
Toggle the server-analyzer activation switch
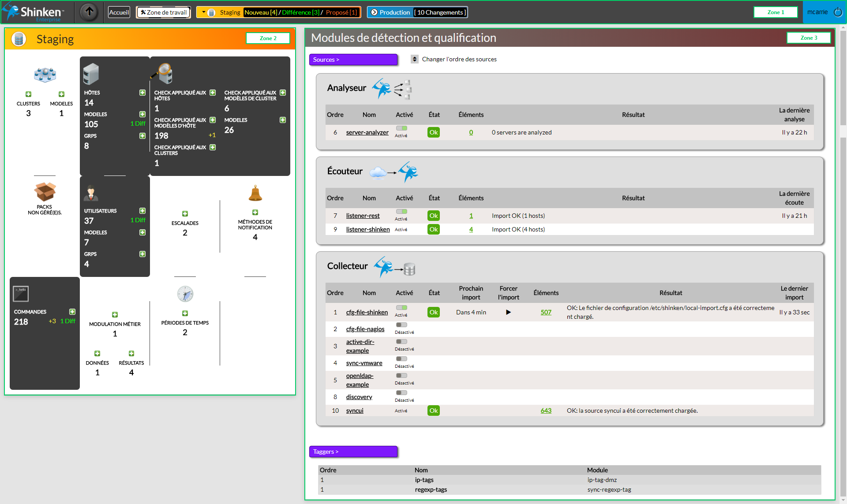(401, 128)
